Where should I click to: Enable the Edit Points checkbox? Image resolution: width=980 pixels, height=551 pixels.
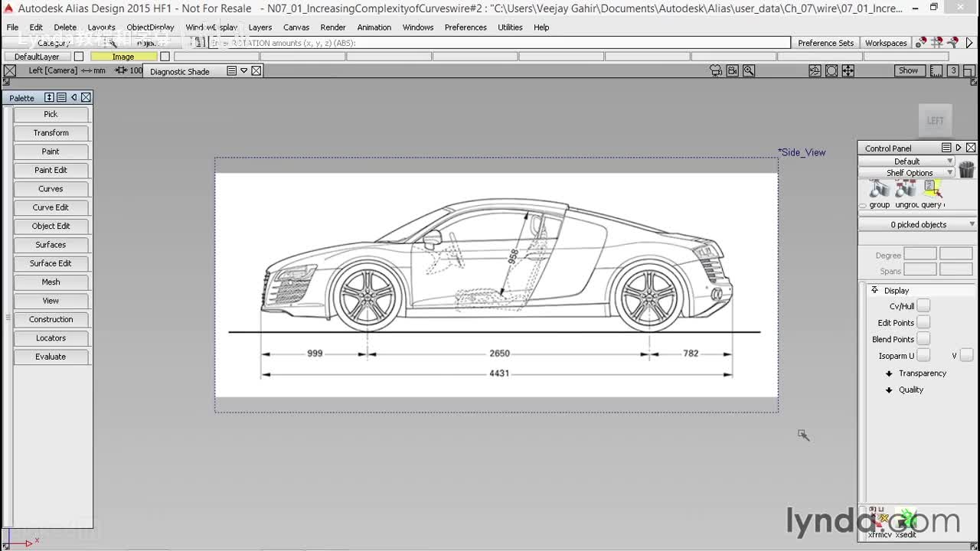coord(923,323)
